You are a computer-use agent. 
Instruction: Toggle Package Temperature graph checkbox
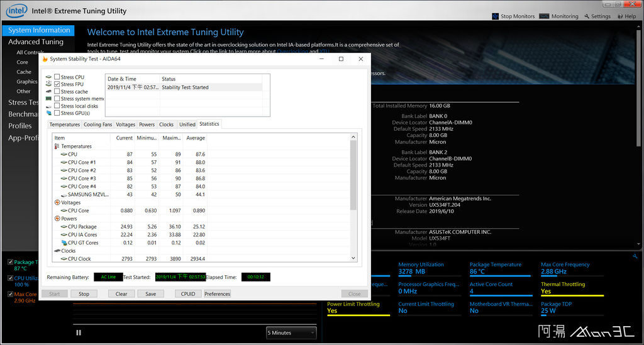(10, 261)
